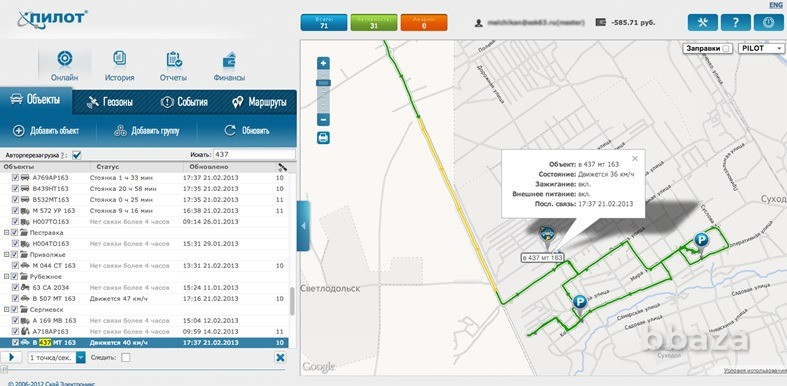Viewport: 787px width, 386px height.
Task: Uncheck the Приволжье group checkbox
Action: (x=14, y=254)
